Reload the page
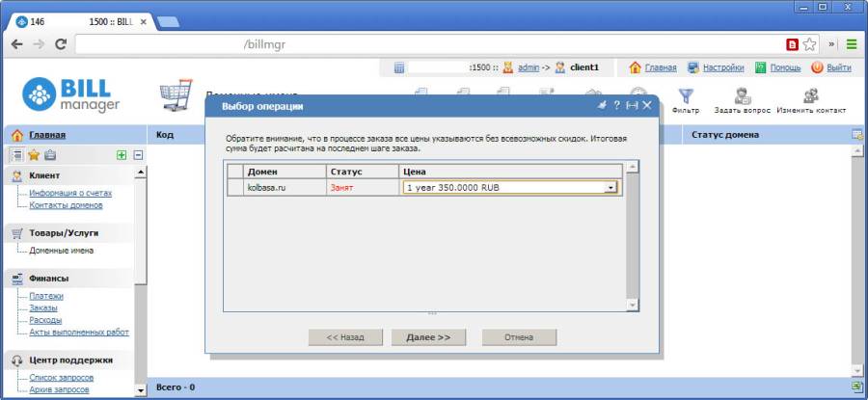The image size is (868, 400). click(61, 44)
